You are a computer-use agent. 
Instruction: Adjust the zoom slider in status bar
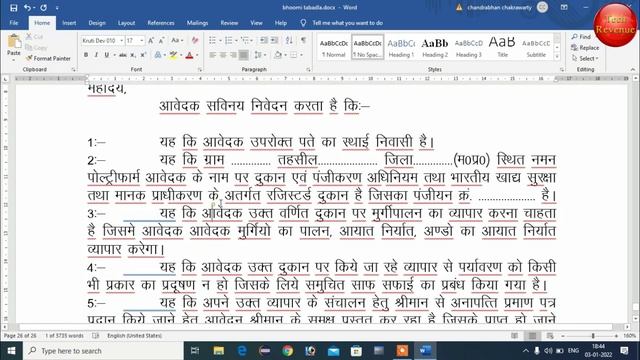(x=593, y=336)
